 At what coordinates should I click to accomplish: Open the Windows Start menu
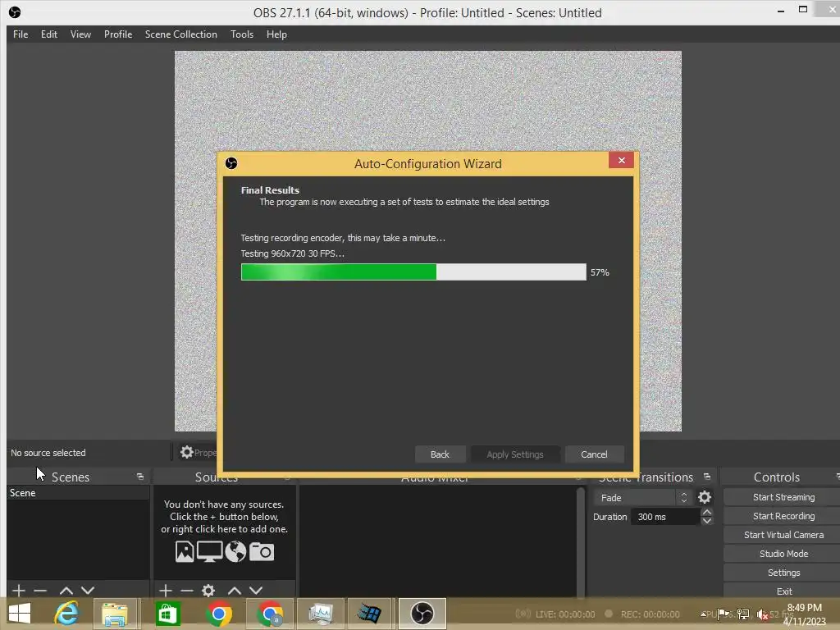pyautogui.click(x=20, y=614)
